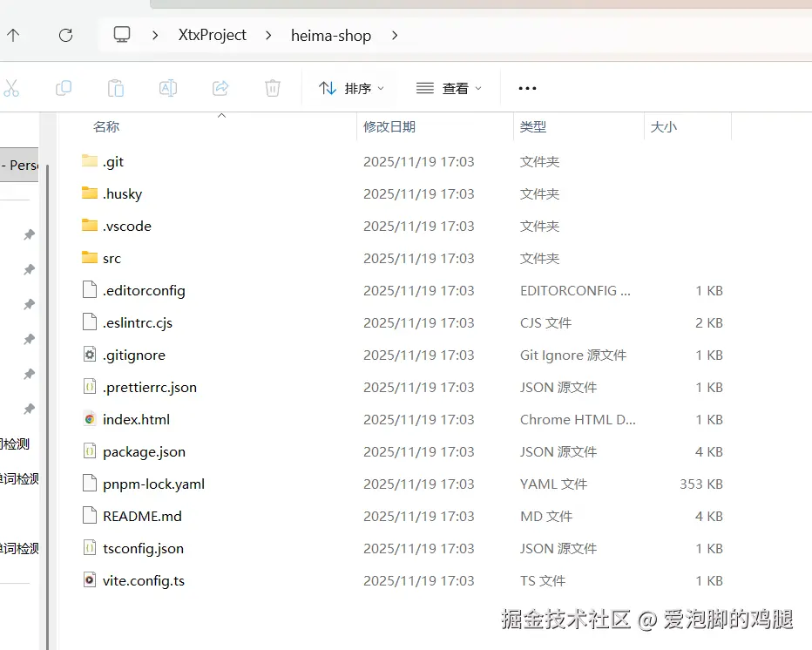Click the Delete trash can icon
Image resolution: width=812 pixels, height=650 pixels.
pos(273,88)
